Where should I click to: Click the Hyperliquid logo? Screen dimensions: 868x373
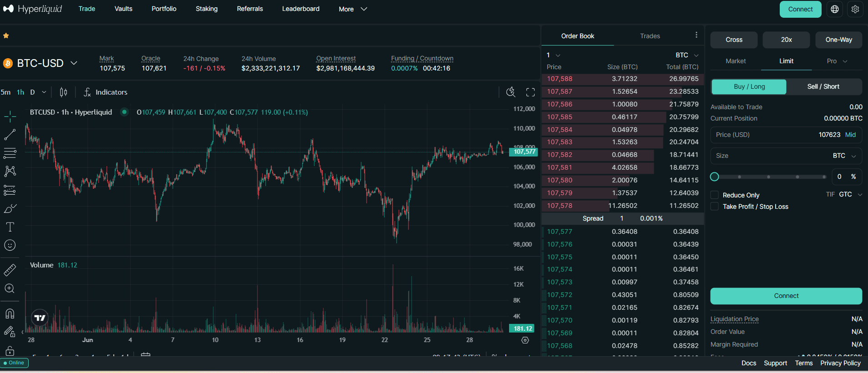[33, 9]
